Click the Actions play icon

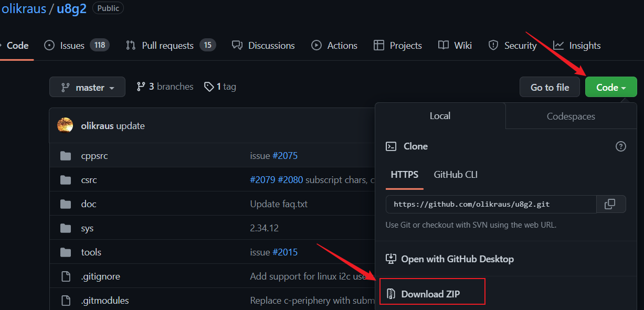point(316,46)
